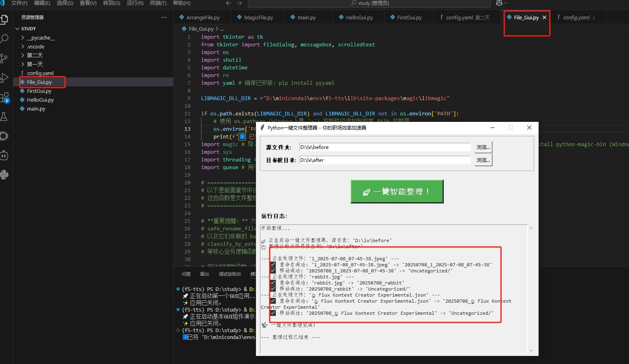Switch to the 问题 panel tab
The width and height of the screenshot is (629, 364).
(x=186, y=274)
